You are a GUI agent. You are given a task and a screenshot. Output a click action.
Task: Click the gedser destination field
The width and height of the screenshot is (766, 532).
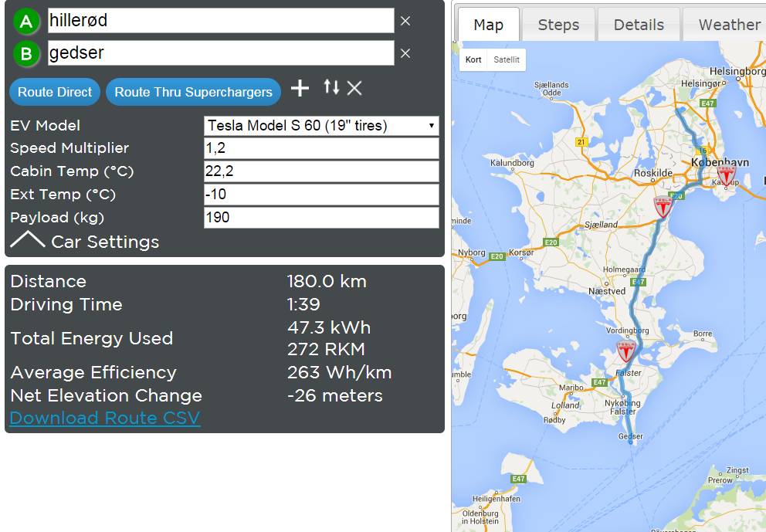221,53
